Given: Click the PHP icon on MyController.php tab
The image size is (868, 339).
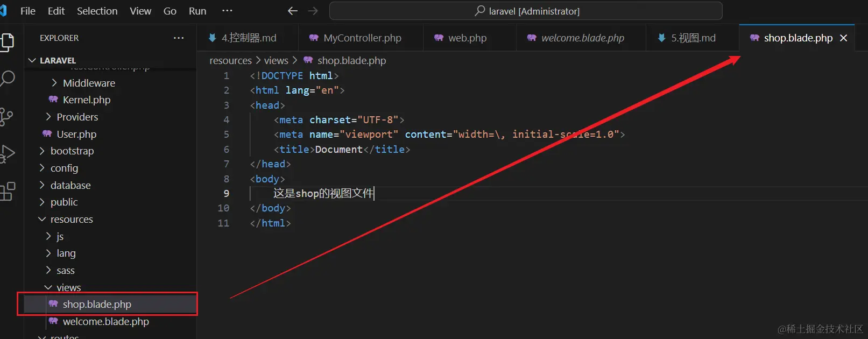Looking at the screenshot, I should coord(314,38).
